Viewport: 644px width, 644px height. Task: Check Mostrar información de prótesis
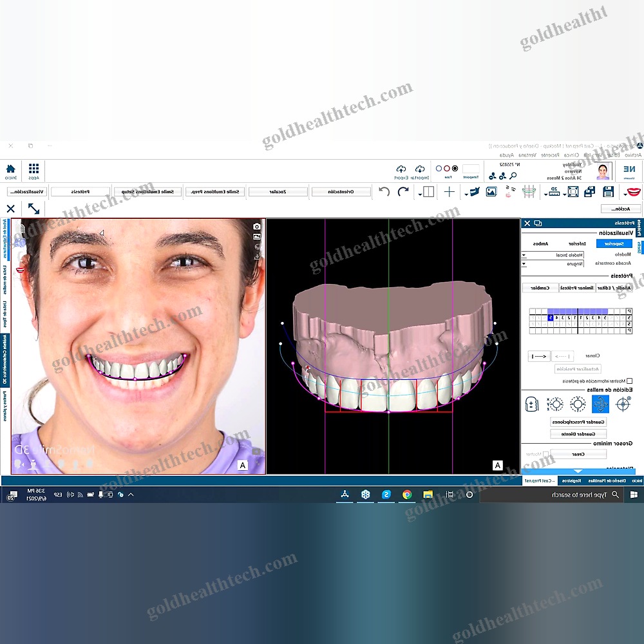coord(630,381)
